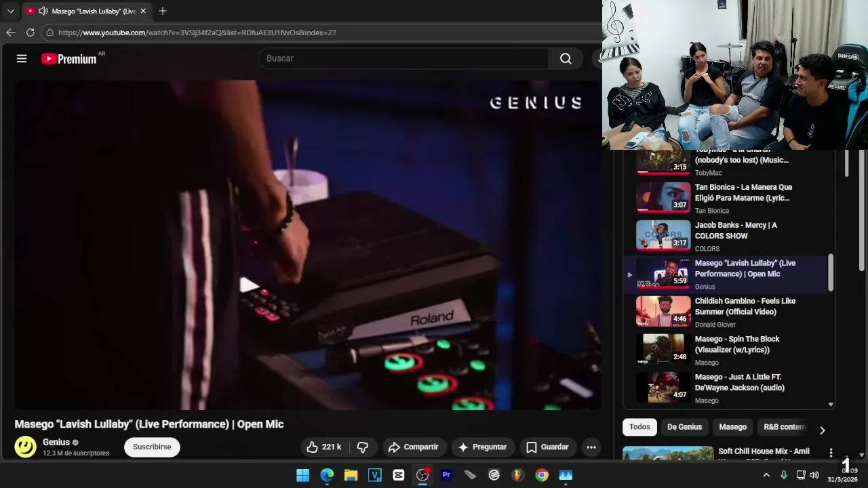The image size is (868, 488).
Task: Open File Explorer from taskbar
Action: coord(351,475)
